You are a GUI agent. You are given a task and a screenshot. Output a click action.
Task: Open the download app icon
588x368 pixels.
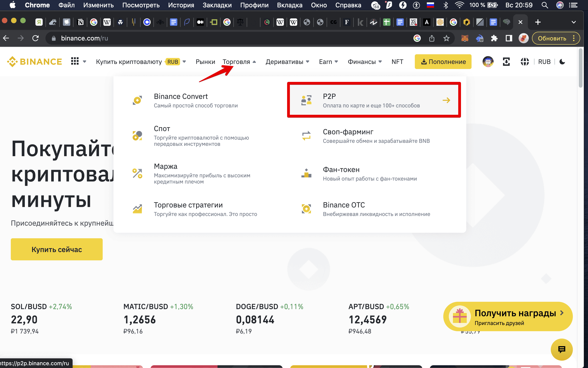click(506, 62)
